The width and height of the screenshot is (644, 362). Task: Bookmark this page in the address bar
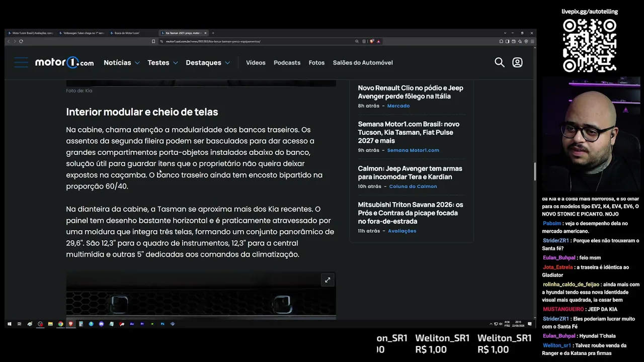(x=153, y=41)
